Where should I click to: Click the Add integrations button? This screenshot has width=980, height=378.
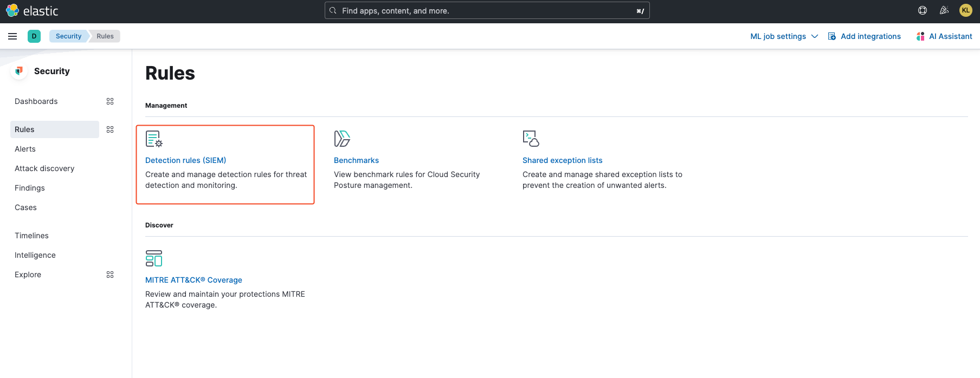click(865, 36)
